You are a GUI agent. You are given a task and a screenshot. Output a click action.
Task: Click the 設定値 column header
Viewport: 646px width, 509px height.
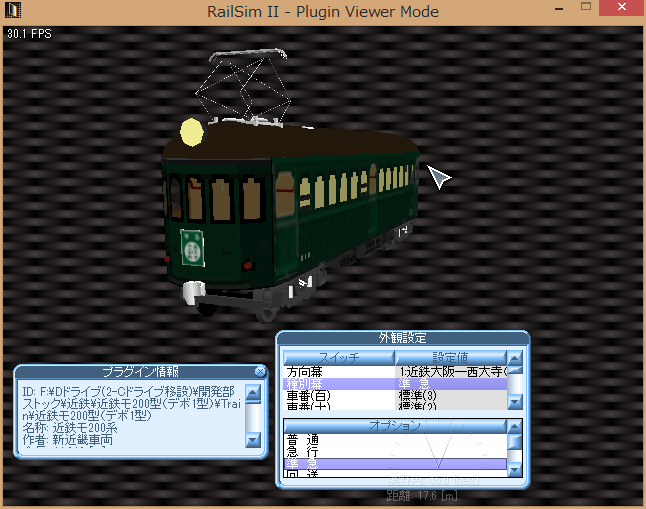coord(451,358)
